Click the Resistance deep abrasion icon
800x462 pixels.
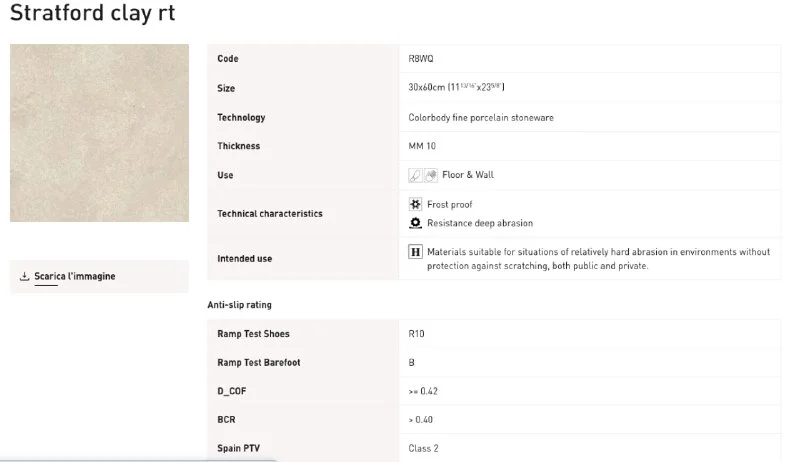tap(416, 223)
